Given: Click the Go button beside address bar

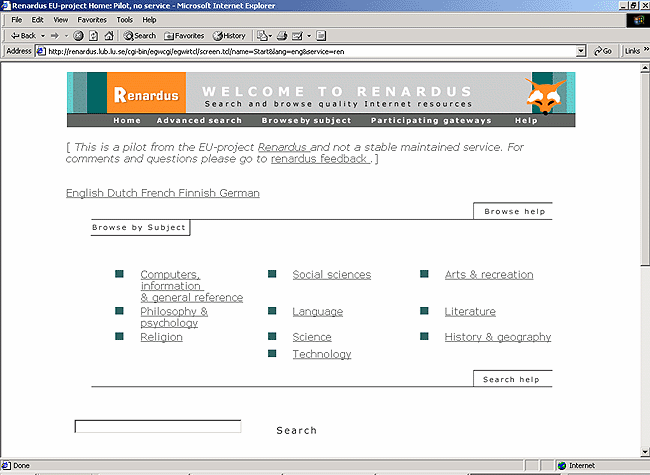Looking at the screenshot, I should [x=603, y=51].
